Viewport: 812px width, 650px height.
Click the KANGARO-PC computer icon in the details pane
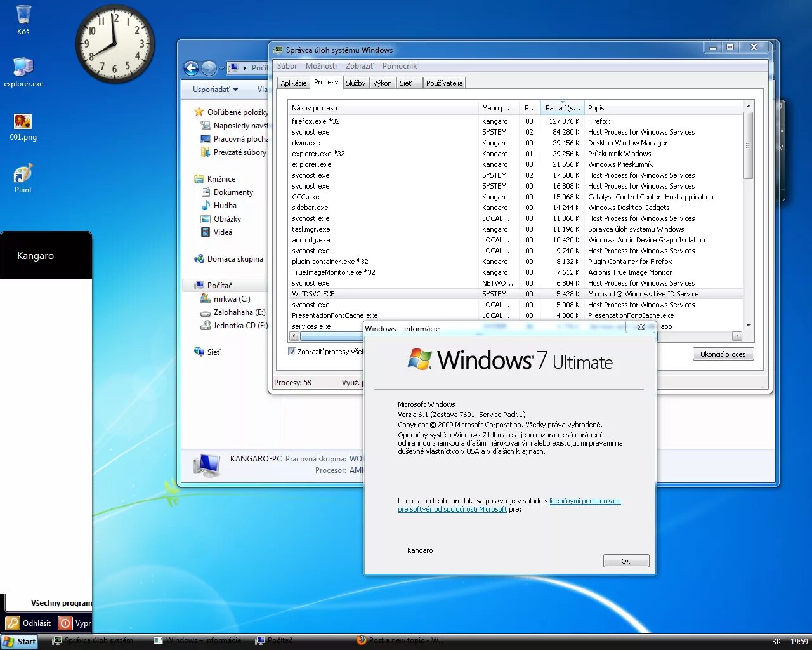(207, 466)
